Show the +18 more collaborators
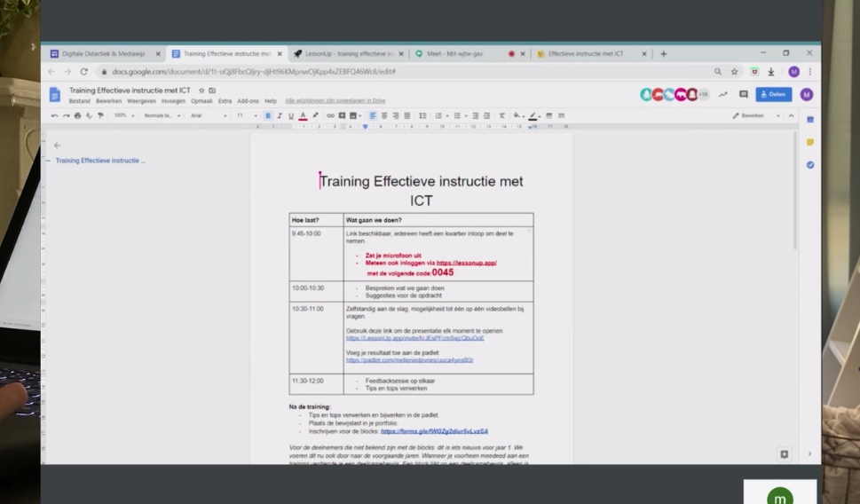 703,94
